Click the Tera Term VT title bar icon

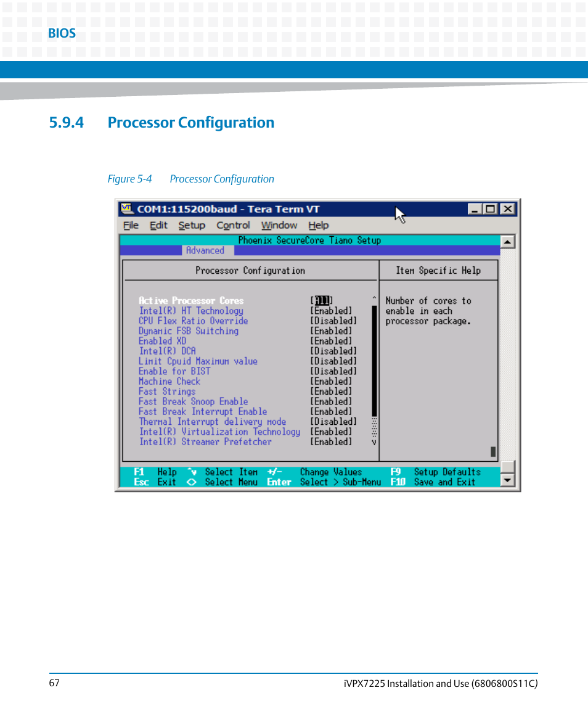126,208
